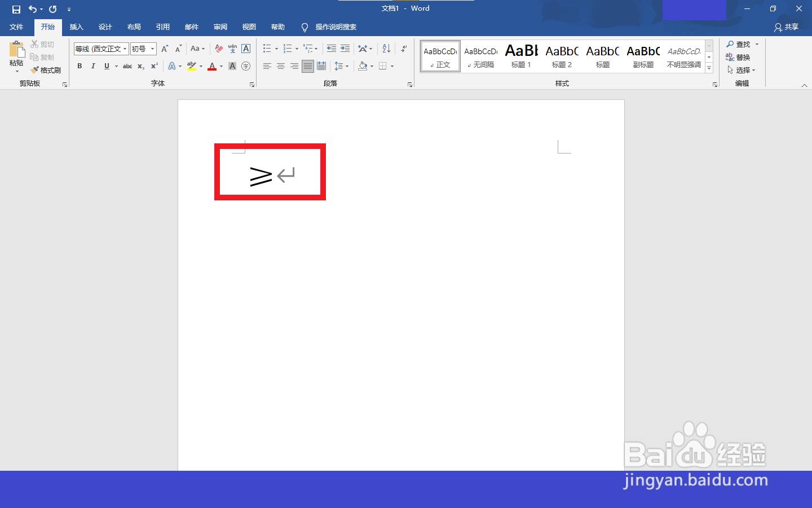Apply bullet list formatting

click(x=267, y=49)
